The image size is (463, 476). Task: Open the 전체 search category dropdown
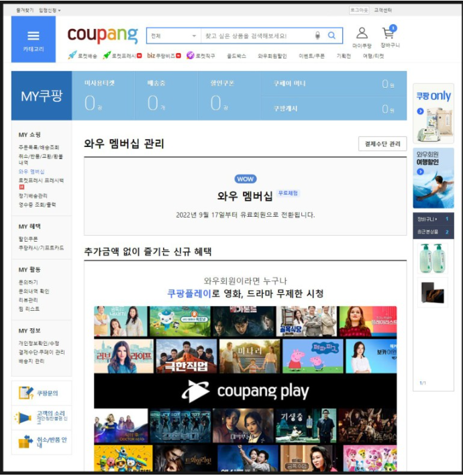point(174,36)
